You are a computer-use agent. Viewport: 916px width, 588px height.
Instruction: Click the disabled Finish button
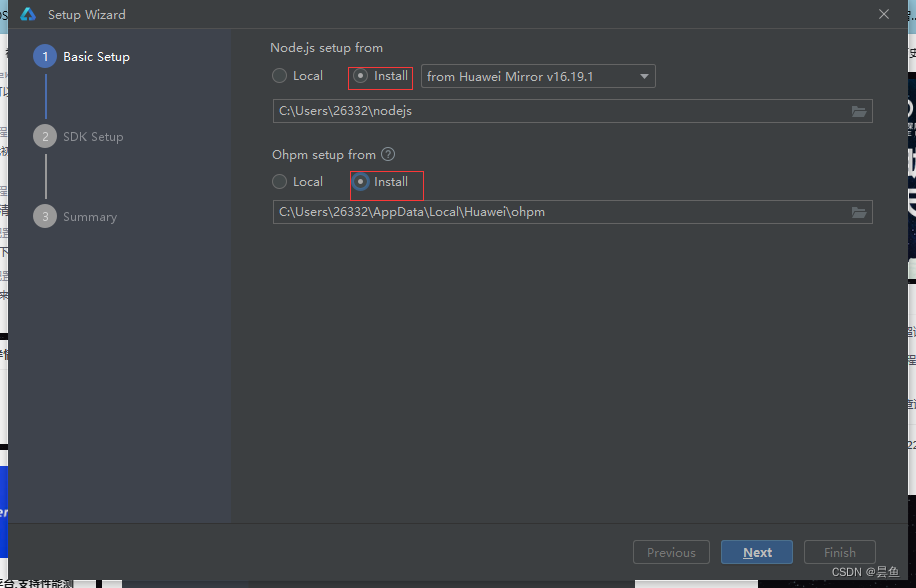click(839, 552)
